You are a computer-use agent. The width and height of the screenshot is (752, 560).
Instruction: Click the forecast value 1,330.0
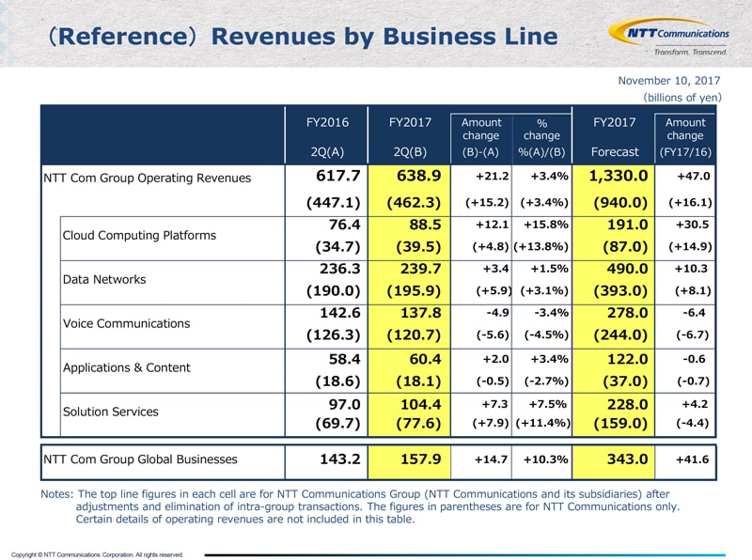pyautogui.click(x=619, y=176)
